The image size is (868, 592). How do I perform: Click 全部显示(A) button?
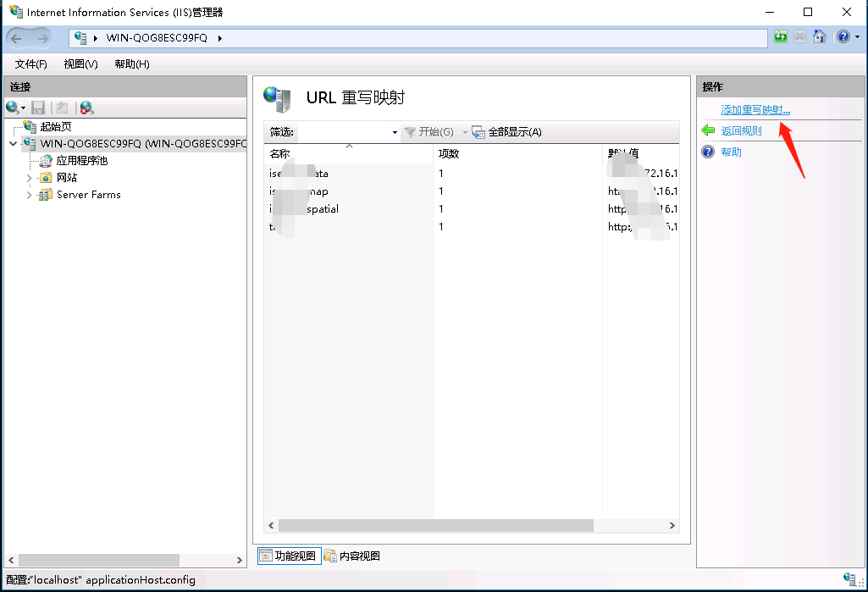pos(506,132)
